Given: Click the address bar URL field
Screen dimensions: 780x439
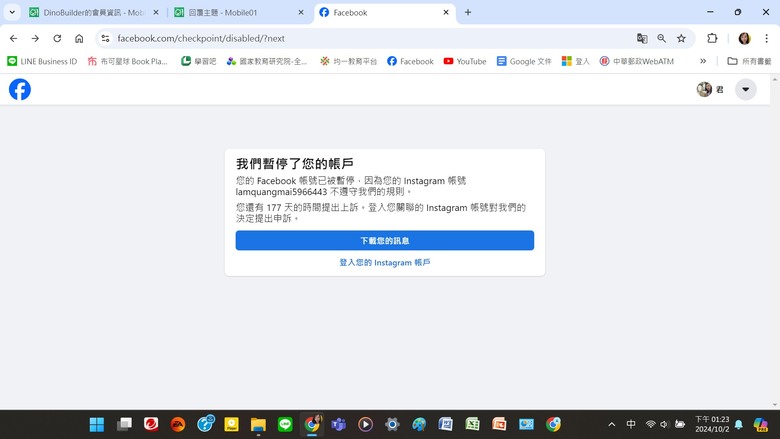Looking at the screenshot, I should click(368, 38).
